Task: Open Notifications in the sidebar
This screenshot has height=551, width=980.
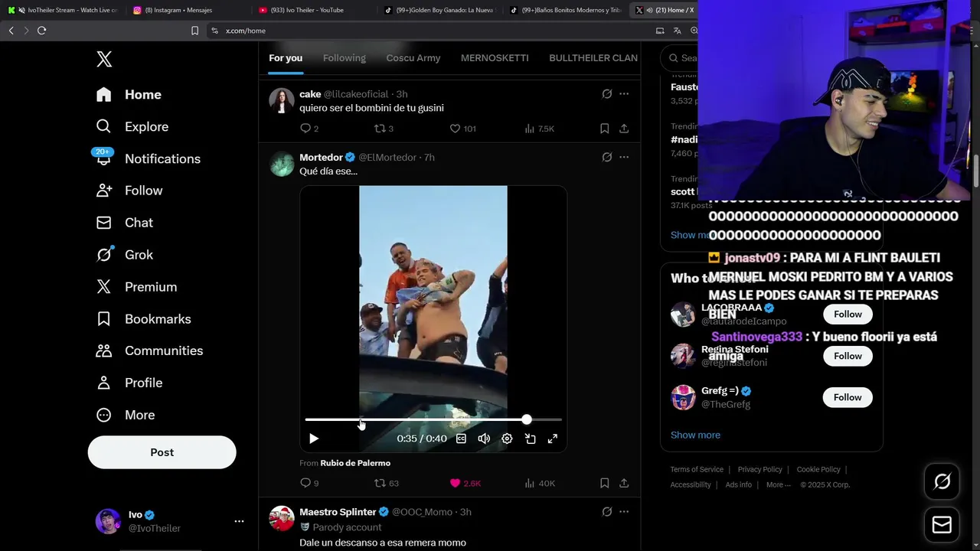Action: pos(148,158)
